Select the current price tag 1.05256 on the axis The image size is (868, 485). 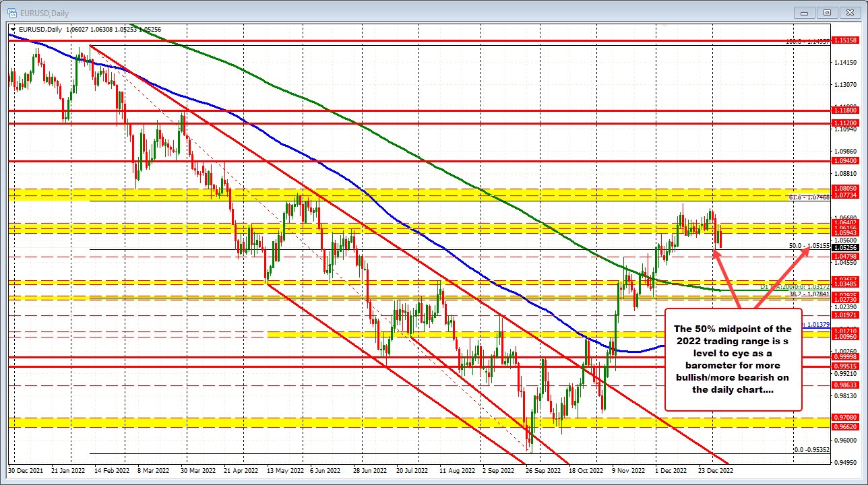coord(848,247)
